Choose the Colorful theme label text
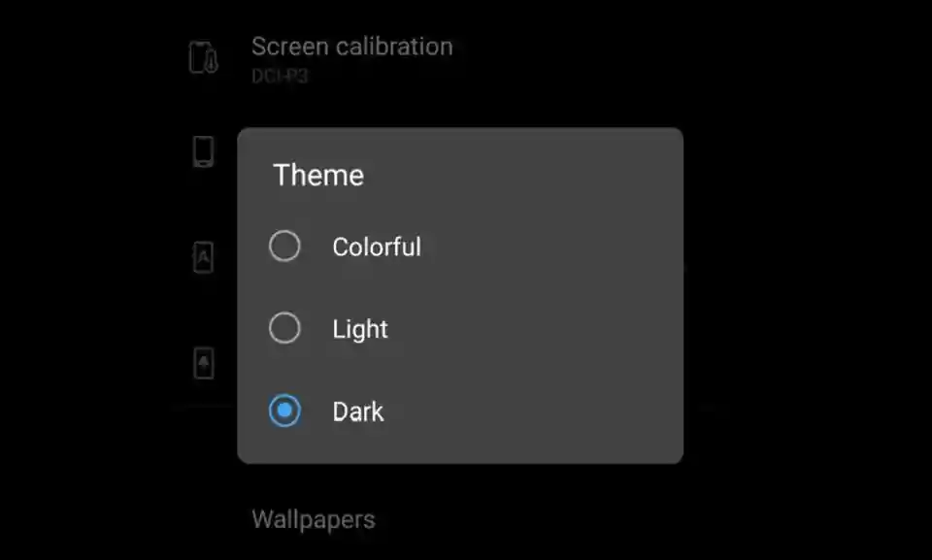 pyautogui.click(x=377, y=247)
